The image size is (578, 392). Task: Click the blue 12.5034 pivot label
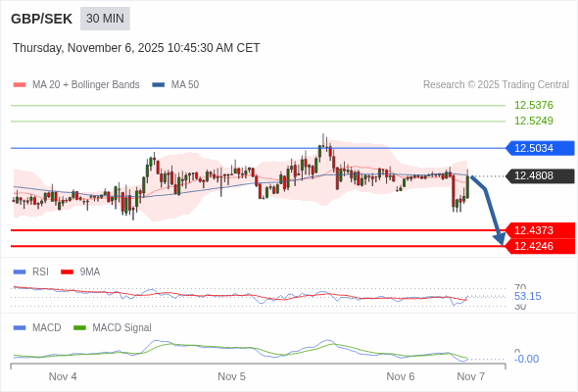tap(540, 148)
